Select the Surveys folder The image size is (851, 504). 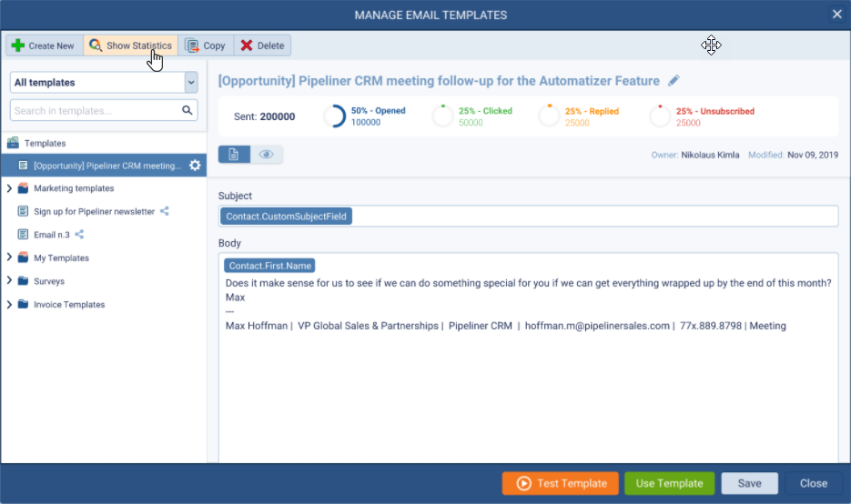pyautogui.click(x=49, y=282)
